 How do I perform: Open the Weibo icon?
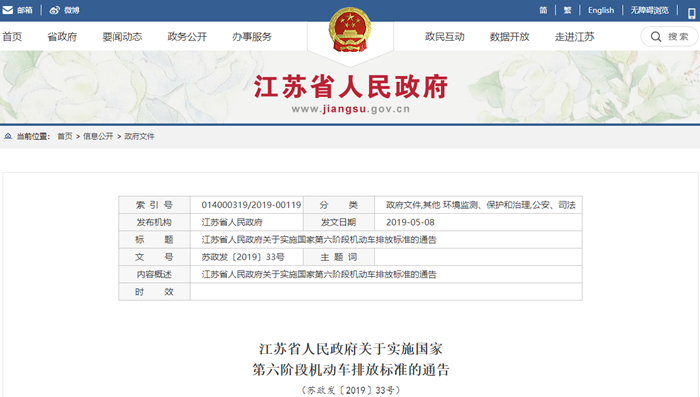pyautogui.click(x=54, y=10)
